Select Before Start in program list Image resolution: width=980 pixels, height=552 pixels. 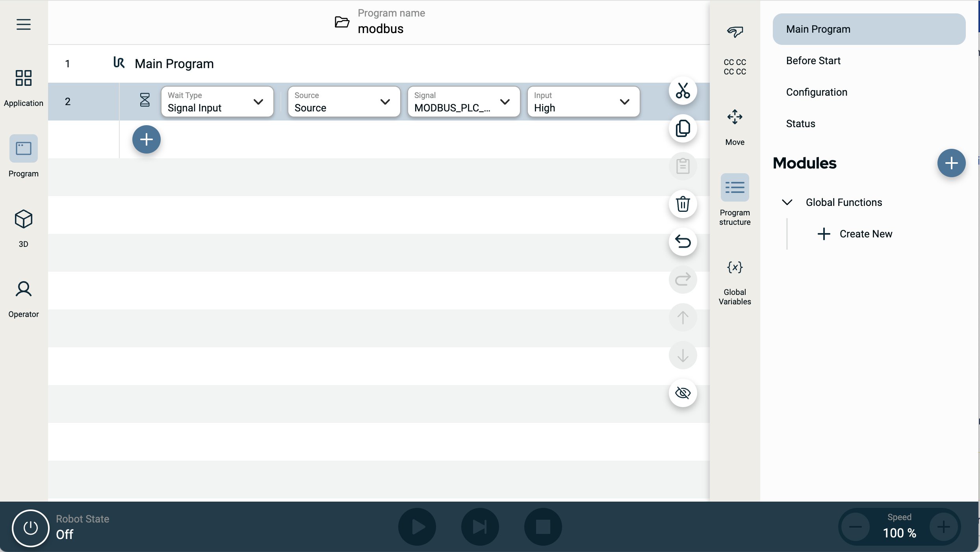813,61
